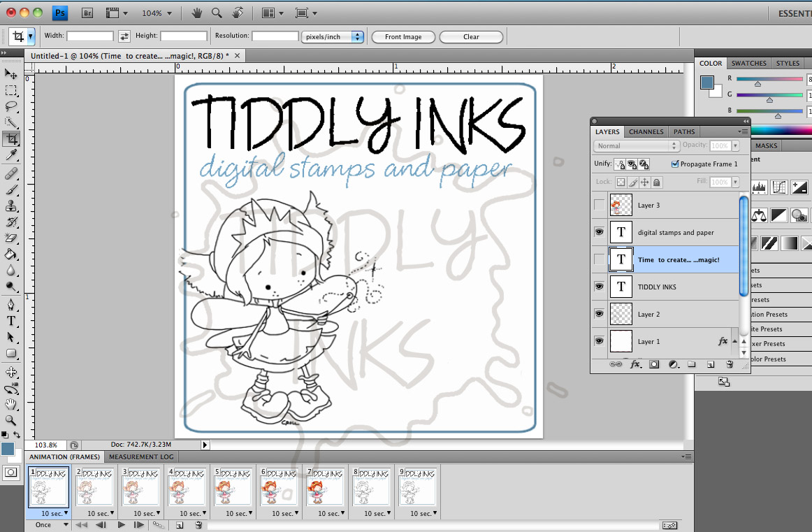Open blend mode Normal dropdown
The image size is (812, 532).
click(x=636, y=146)
